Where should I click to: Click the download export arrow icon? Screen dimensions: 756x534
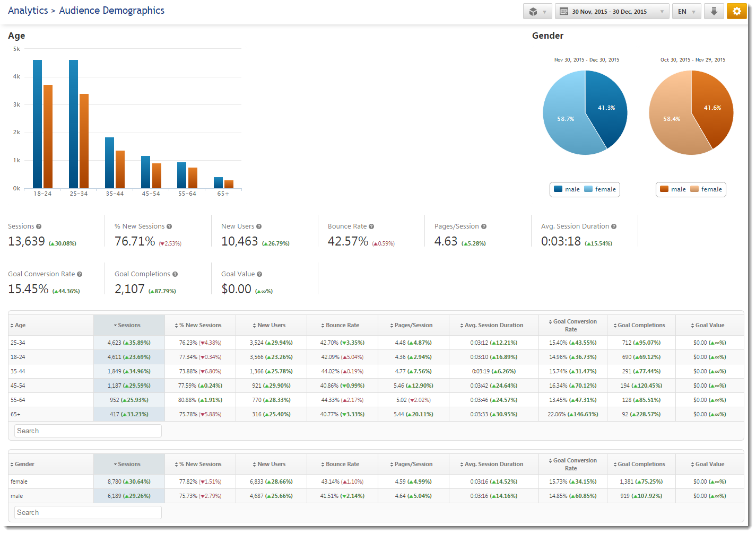click(714, 11)
